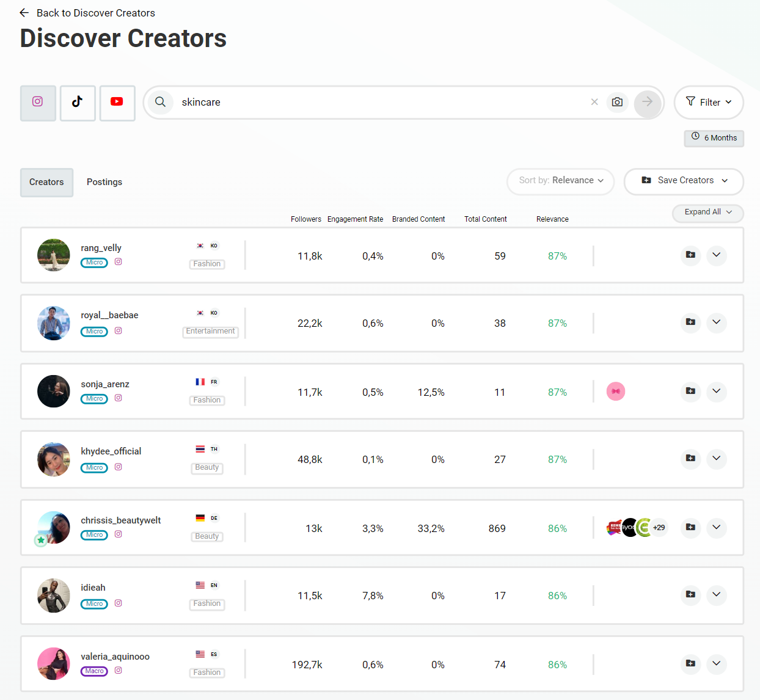Open the Instagram icon for khydee_official
Viewport: 760px width, 700px height.
(x=119, y=467)
